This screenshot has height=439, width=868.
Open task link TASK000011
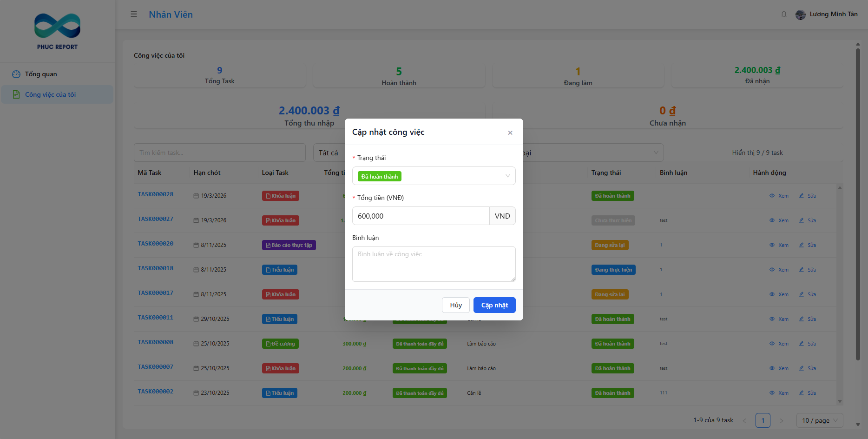point(155,318)
